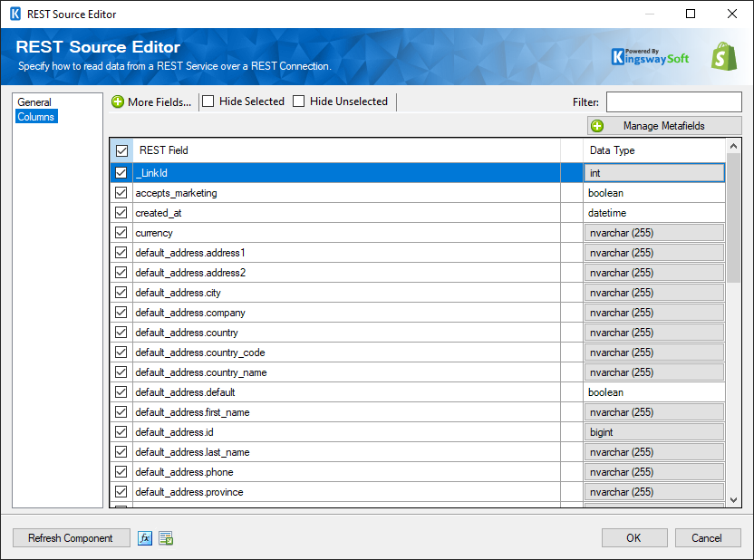Click boolean type of default_address.default

605,392
